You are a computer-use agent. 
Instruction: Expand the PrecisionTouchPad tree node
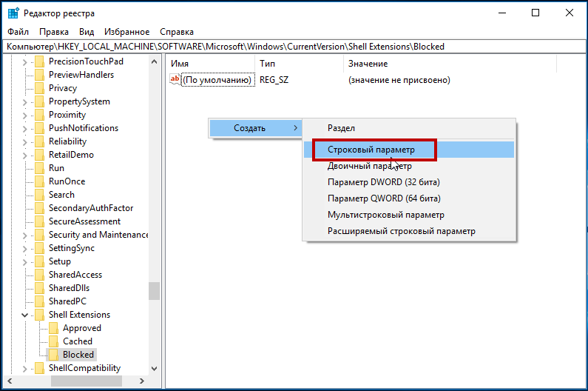24,61
